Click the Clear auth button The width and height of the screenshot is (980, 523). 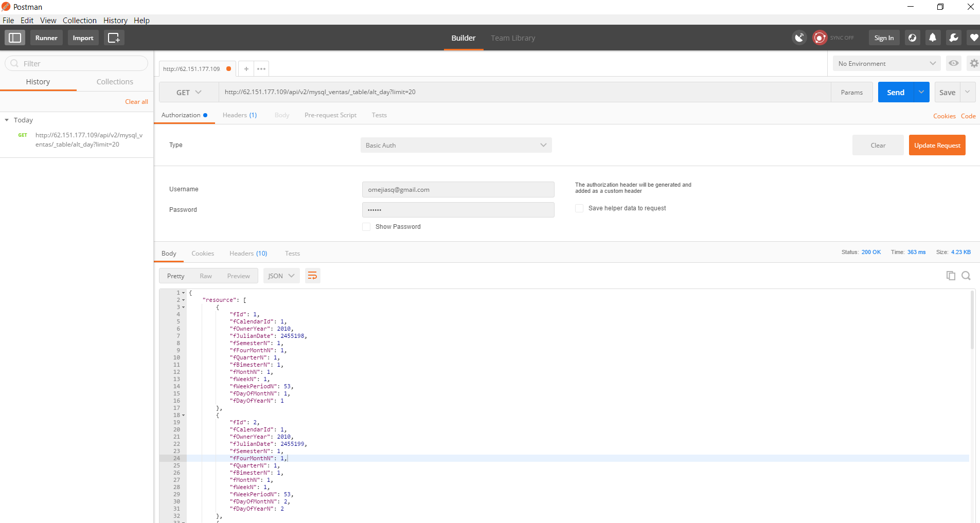[878, 145]
